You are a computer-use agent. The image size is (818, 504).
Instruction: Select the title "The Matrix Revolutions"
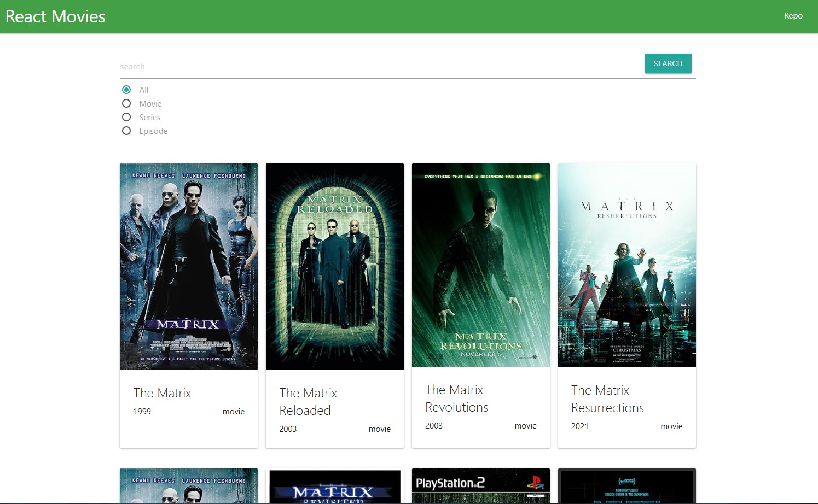click(457, 398)
